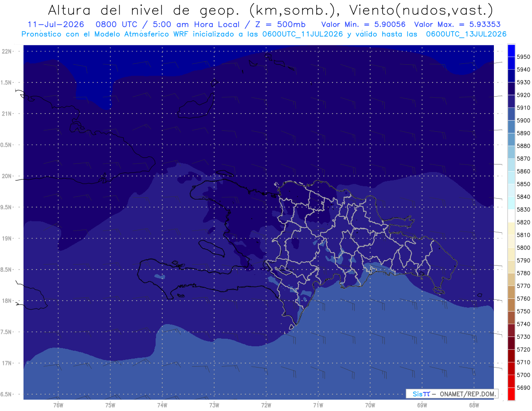Click the '70W' longitude axis label
The image size is (532, 411).
(370, 405)
